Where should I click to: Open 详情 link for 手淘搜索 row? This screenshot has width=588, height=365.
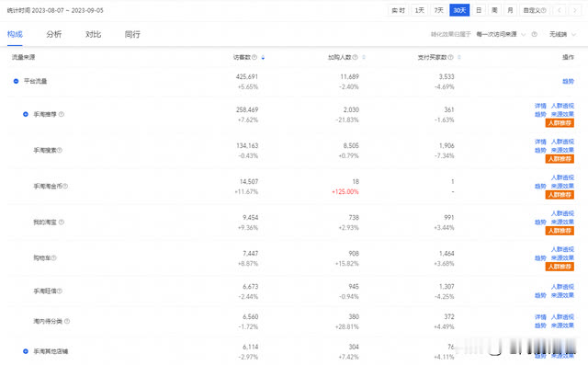540,142
